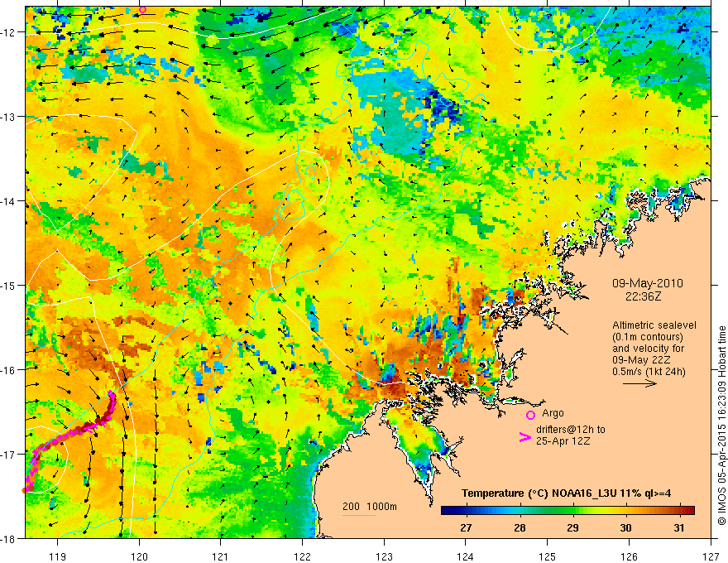Click the color bar tick label 30

point(626,527)
